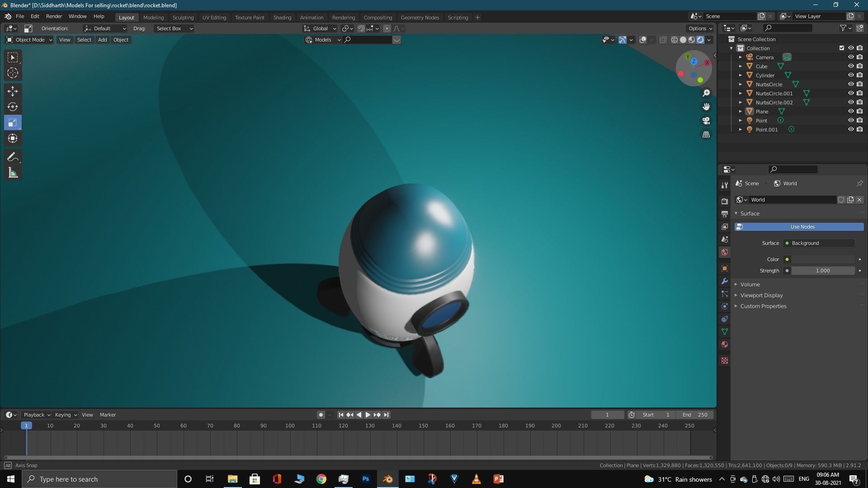Open the Object Mode dropdown
The image size is (868, 488).
(x=29, y=40)
